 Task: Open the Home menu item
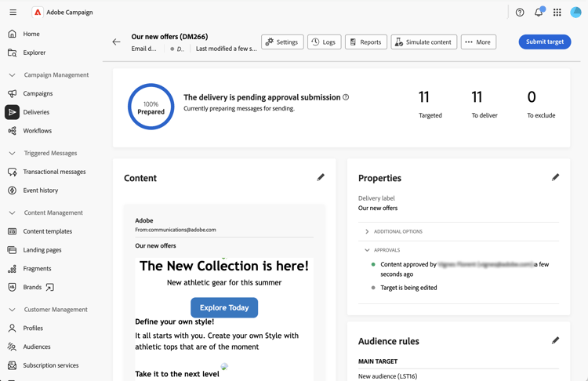point(31,34)
